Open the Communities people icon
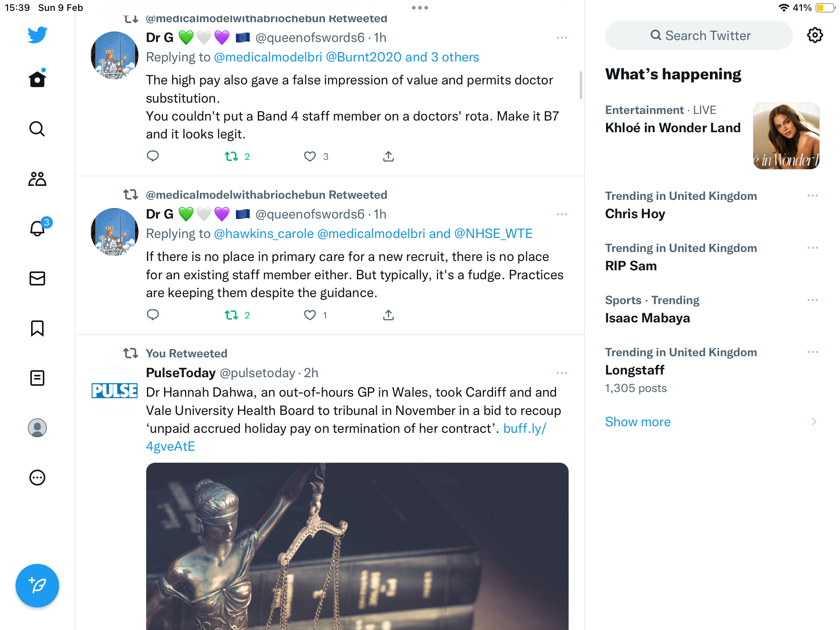This screenshot has width=840, height=630. 37,179
